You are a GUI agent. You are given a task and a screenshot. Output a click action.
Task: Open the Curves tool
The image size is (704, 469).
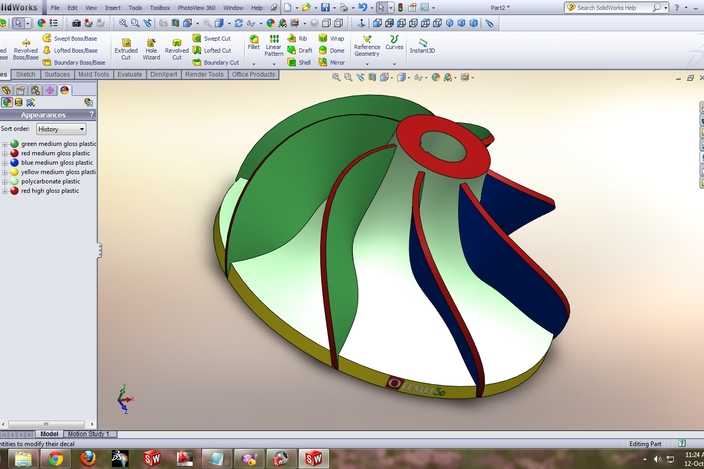[x=394, y=42]
